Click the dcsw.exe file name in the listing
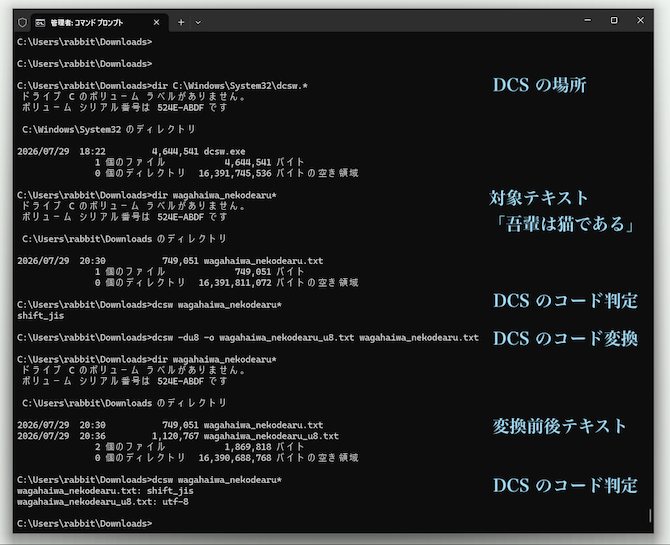The height and width of the screenshot is (545, 670). pos(224,151)
